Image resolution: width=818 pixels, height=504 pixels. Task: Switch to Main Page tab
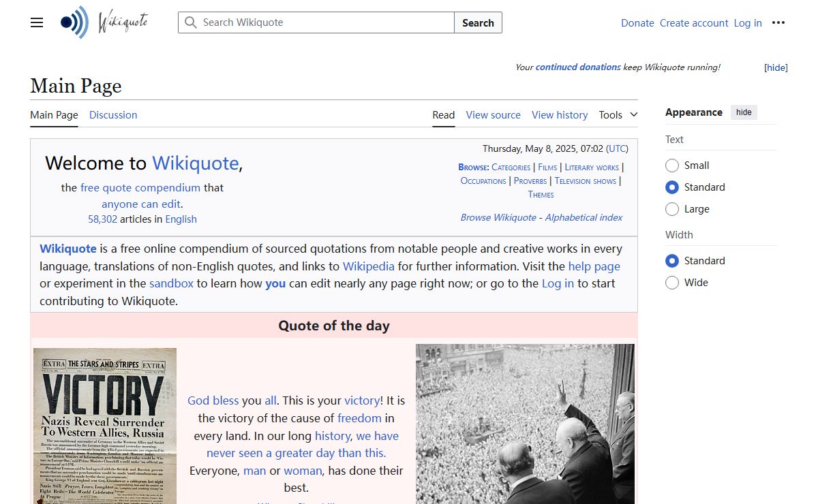[54, 115]
